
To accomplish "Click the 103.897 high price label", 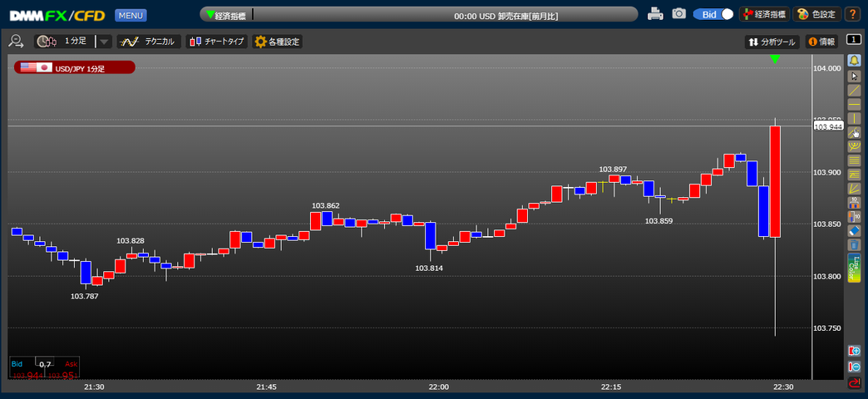I will 613,169.
